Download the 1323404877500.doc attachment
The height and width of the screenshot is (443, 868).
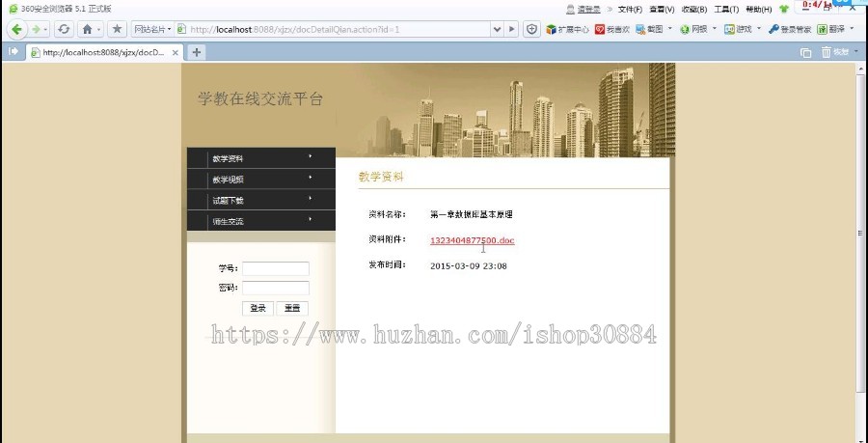[x=473, y=240]
